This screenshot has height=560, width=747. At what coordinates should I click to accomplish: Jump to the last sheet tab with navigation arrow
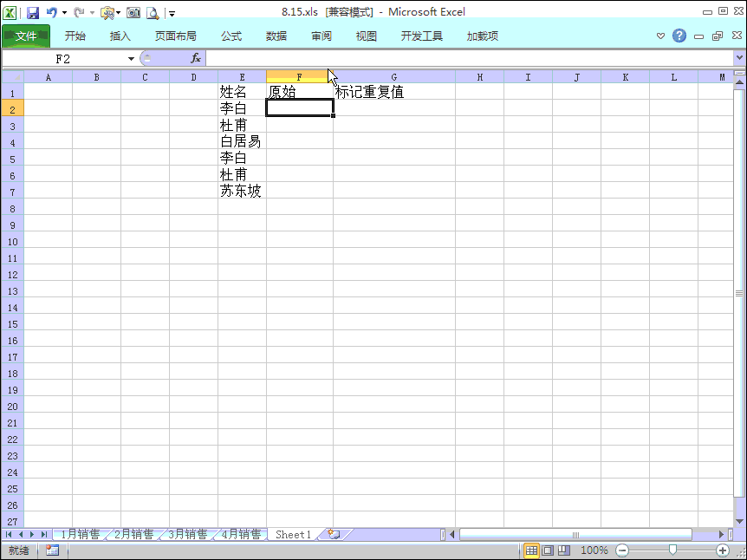click(x=44, y=534)
